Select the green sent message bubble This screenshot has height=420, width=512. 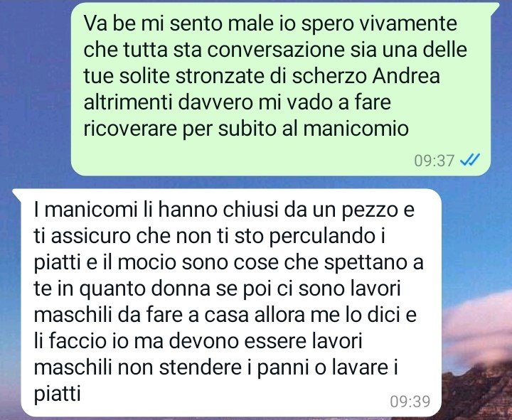tap(280, 89)
